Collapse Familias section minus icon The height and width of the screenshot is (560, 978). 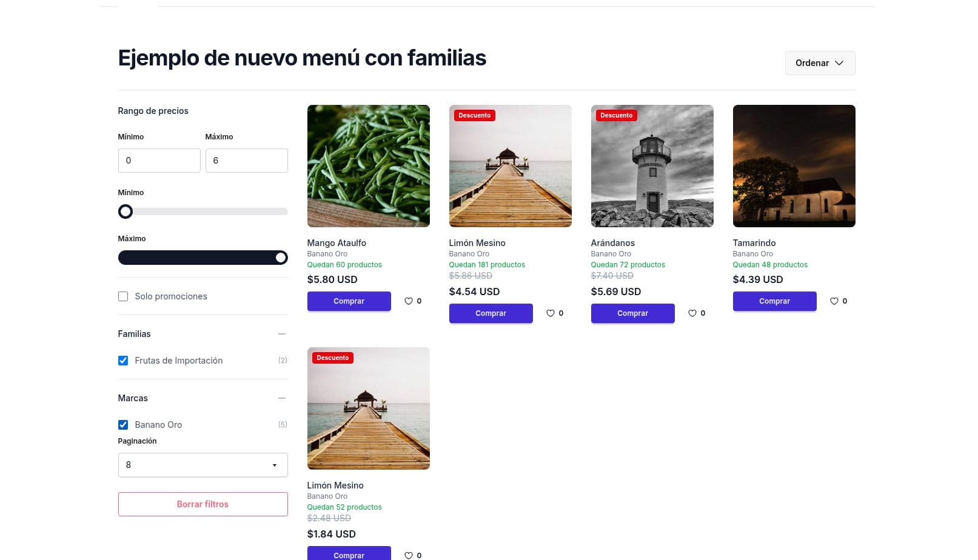point(281,334)
